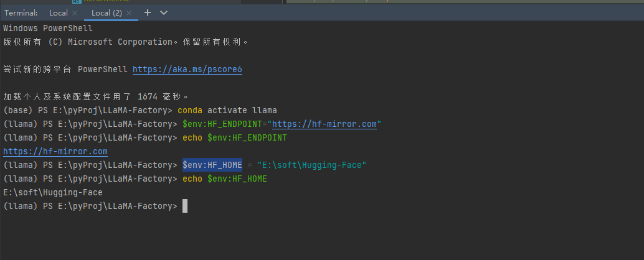Click the conda activate llama command
644x260 pixels.
point(227,110)
